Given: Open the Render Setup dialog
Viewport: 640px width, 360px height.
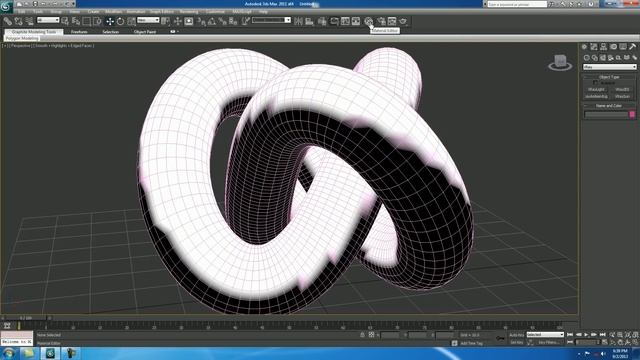Looking at the screenshot, I should 381,21.
